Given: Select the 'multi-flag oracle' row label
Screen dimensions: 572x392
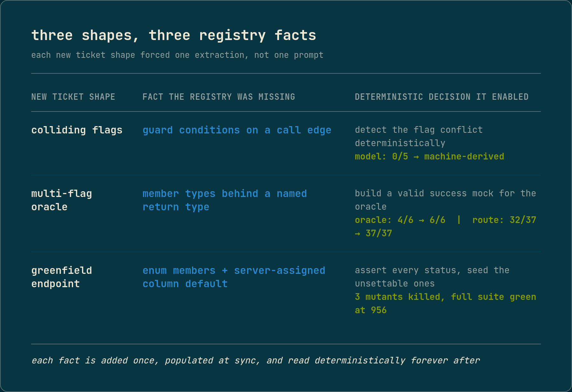Looking at the screenshot, I should (x=62, y=200).
